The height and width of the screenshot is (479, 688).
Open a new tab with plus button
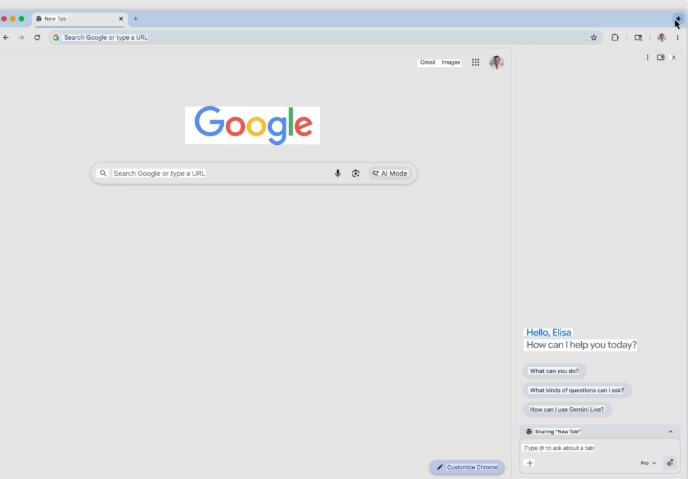pos(136,18)
